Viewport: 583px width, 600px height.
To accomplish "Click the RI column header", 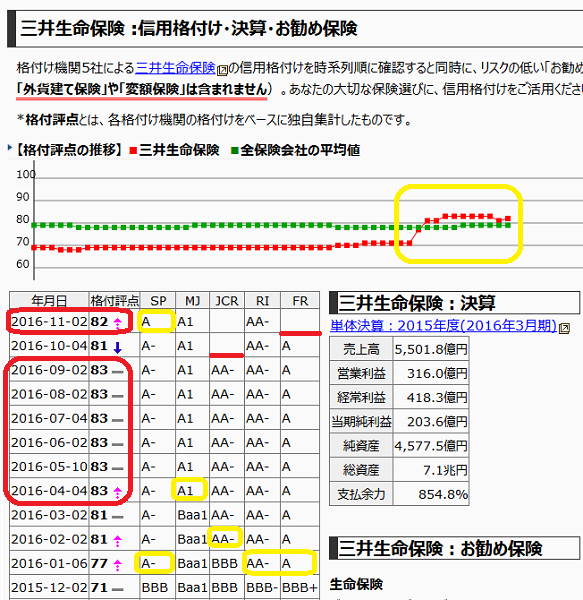I will coord(262,301).
